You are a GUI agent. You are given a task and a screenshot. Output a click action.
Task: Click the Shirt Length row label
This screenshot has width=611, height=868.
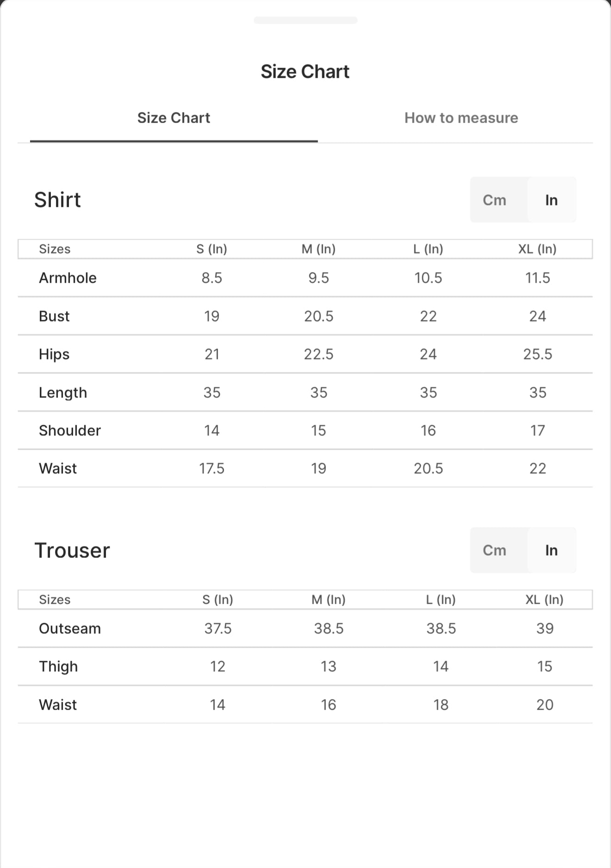[x=63, y=393]
